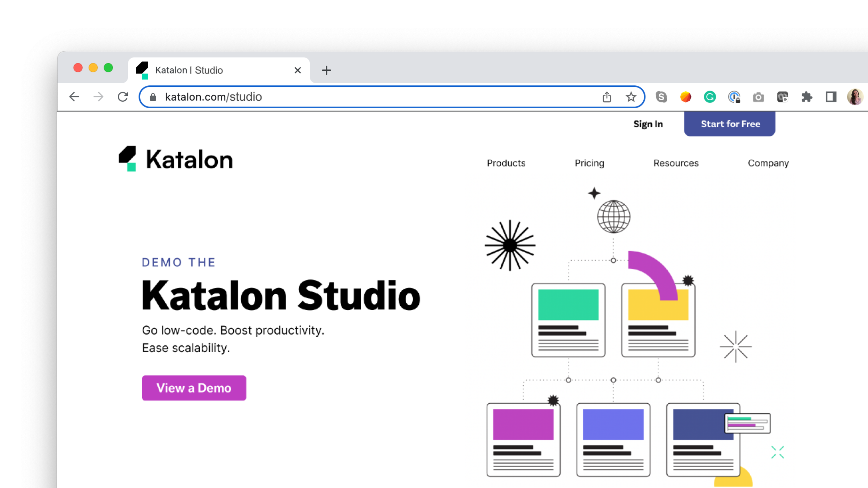Screen dimensions: 868x488
Task: View site info via the lock icon
Action: (153, 97)
